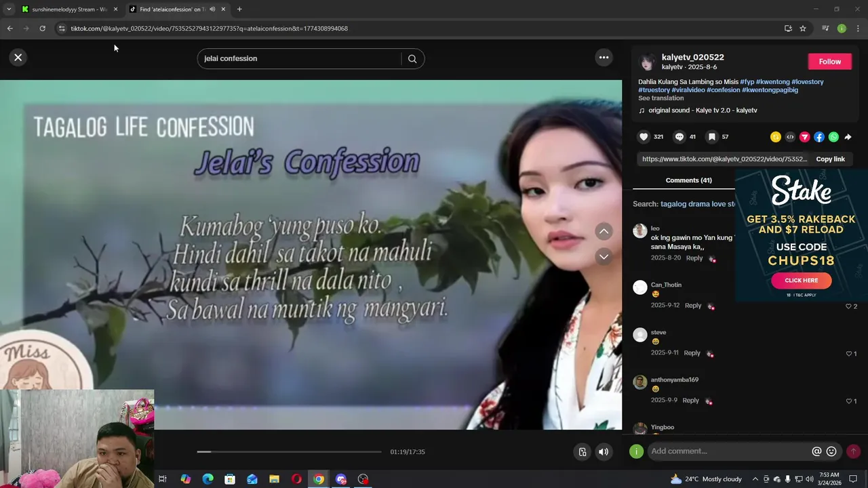Like steve's comment heart

click(849, 354)
